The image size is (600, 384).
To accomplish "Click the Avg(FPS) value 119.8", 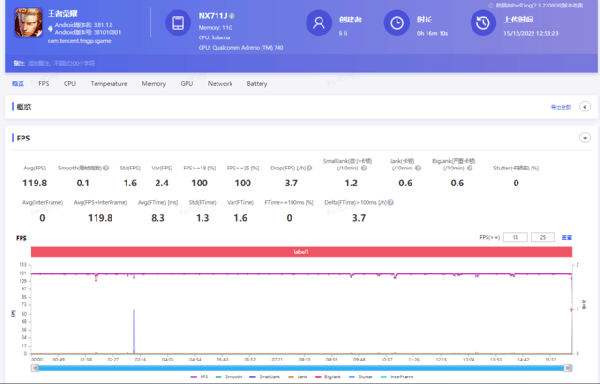I will [x=34, y=183].
